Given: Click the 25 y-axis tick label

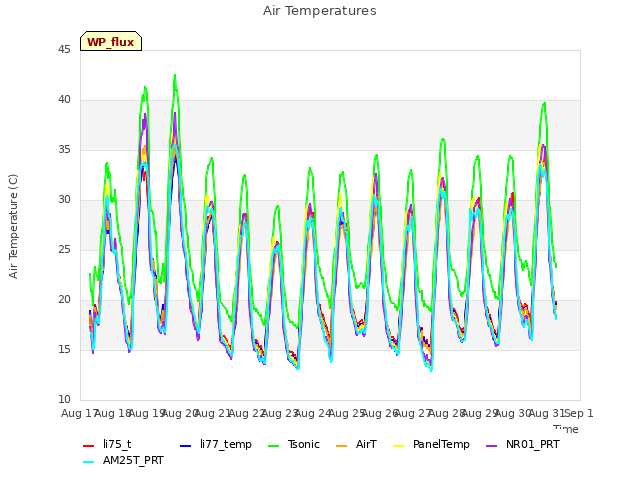Looking at the screenshot, I should pos(64,250).
